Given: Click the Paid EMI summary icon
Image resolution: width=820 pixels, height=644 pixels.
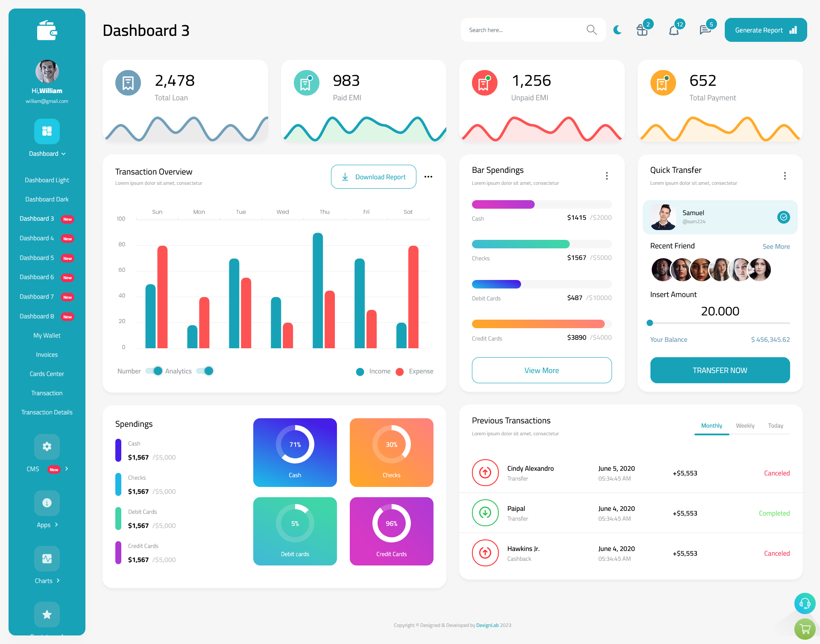Looking at the screenshot, I should pyautogui.click(x=305, y=82).
